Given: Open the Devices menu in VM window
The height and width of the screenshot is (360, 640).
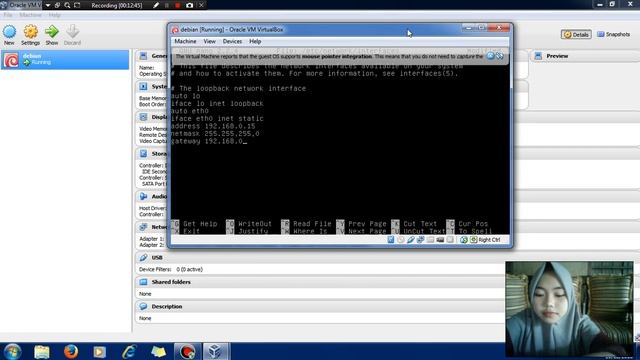Looking at the screenshot, I should [232, 42].
